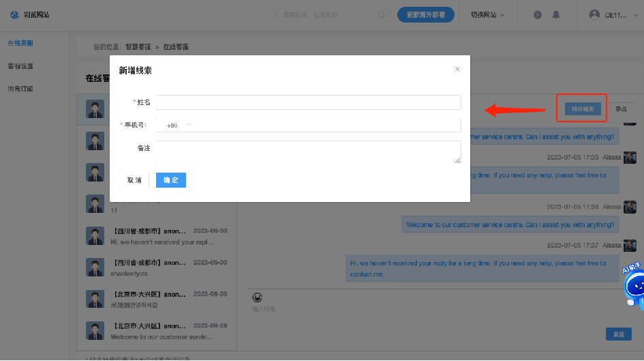Open 北京市·大兴区 conversation dated 2023-06-30
This screenshot has width=644, height=361.
tap(157, 300)
